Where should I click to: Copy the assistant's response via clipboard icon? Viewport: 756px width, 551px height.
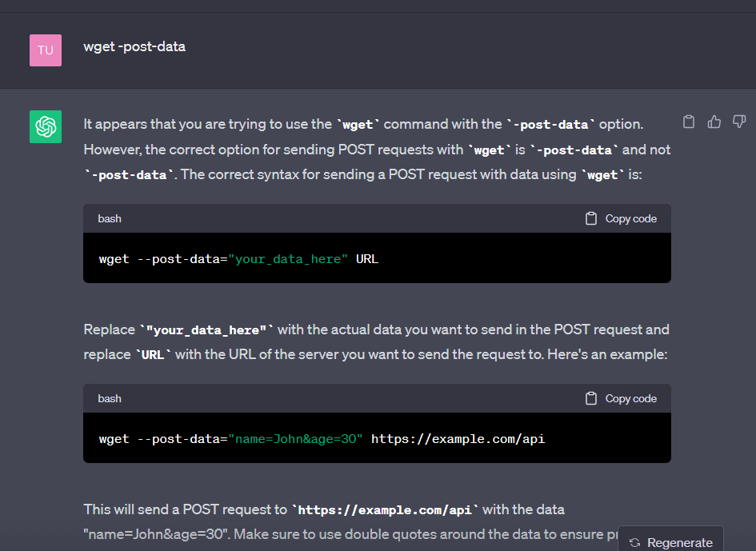click(x=689, y=122)
